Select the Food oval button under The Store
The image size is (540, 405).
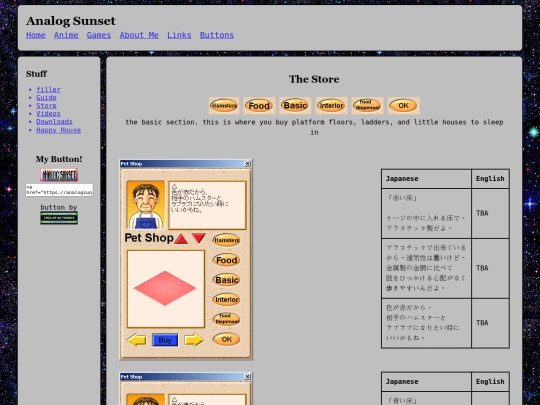259,105
